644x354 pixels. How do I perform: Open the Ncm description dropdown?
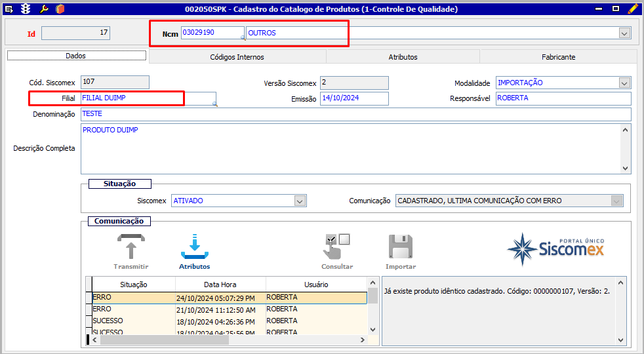coord(624,33)
